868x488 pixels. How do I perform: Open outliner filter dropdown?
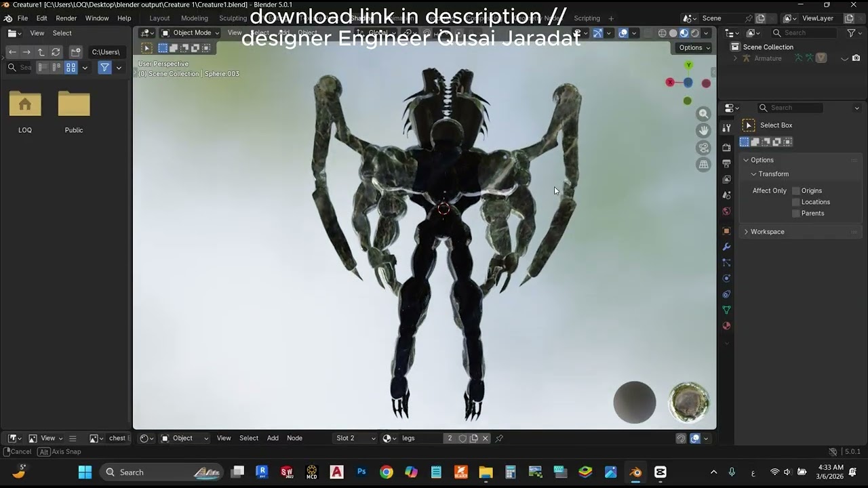click(854, 33)
